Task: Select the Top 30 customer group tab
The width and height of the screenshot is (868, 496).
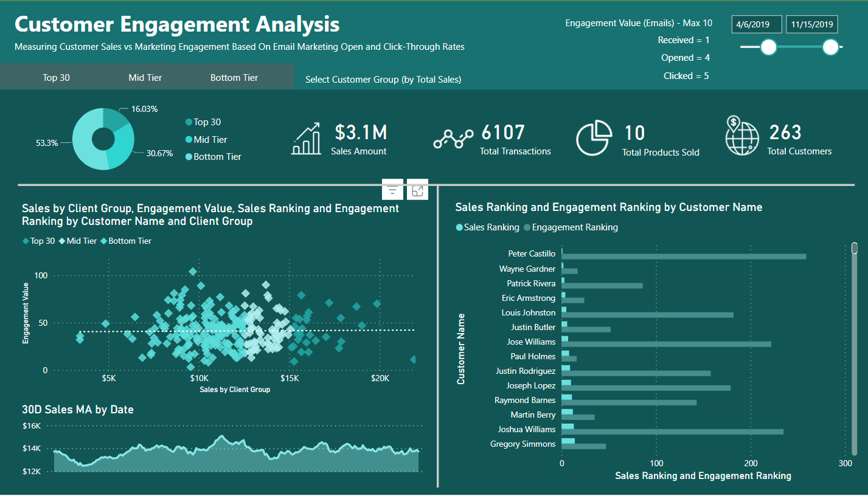Action: coord(56,77)
